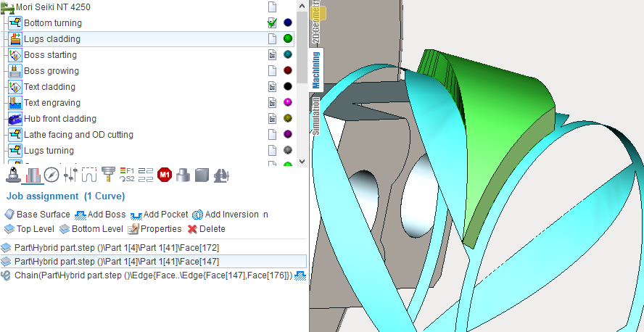Toggle the Boss starting status document icon
Screen dimensions: 644x332
272,55
